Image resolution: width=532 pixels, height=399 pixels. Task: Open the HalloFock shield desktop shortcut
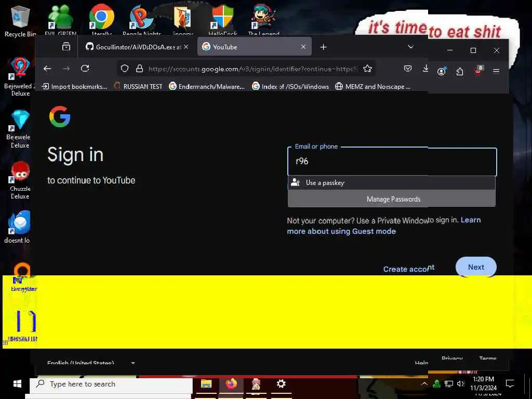[x=222, y=20]
